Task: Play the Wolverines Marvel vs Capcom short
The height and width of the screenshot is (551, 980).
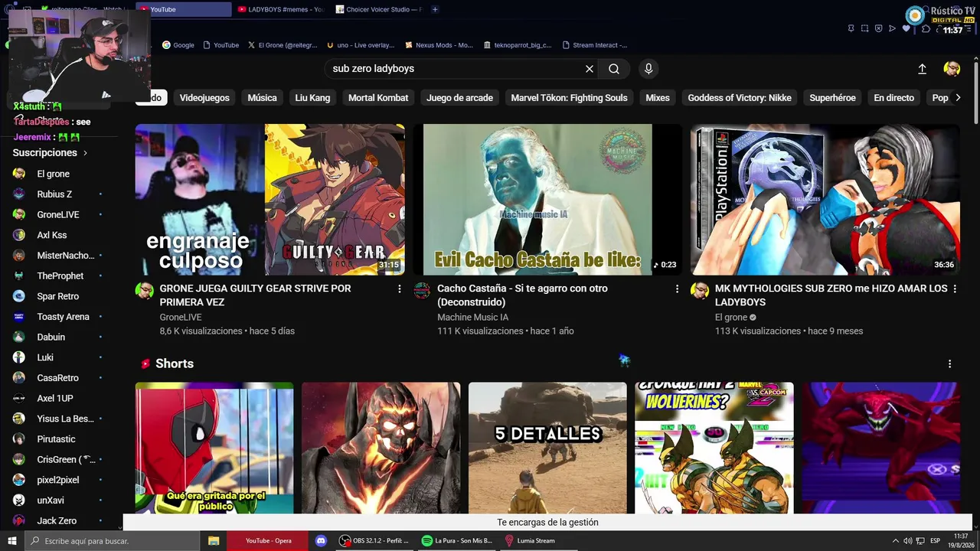Action: [x=714, y=448]
